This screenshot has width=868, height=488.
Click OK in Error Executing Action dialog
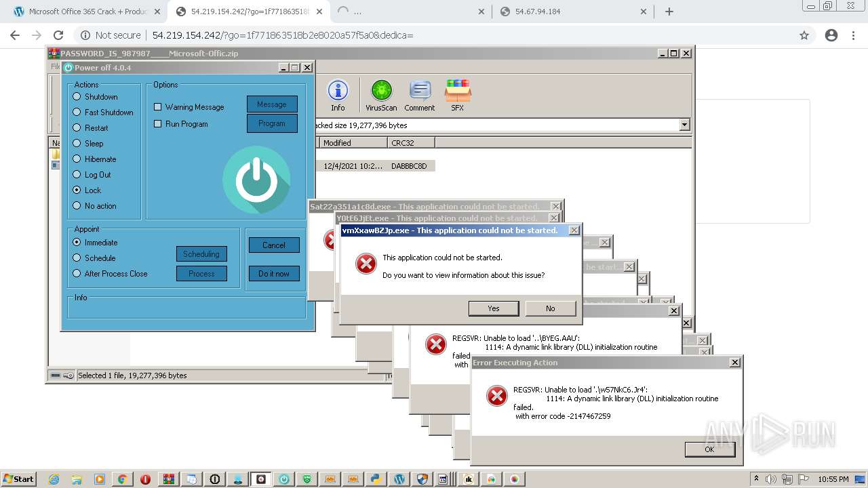click(x=709, y=449)
